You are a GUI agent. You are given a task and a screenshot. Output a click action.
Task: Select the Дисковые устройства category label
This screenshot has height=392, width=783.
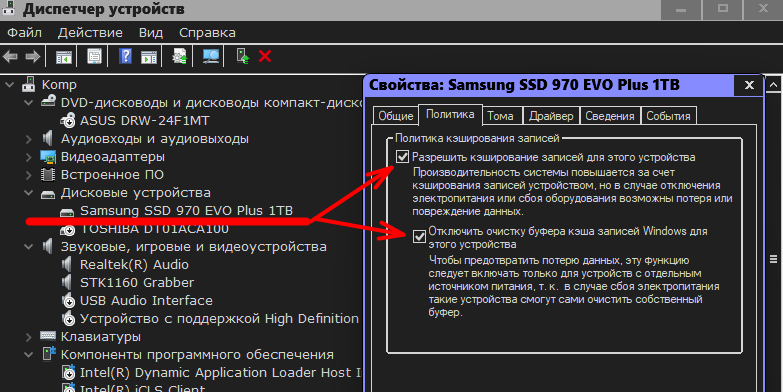(135, 193)
